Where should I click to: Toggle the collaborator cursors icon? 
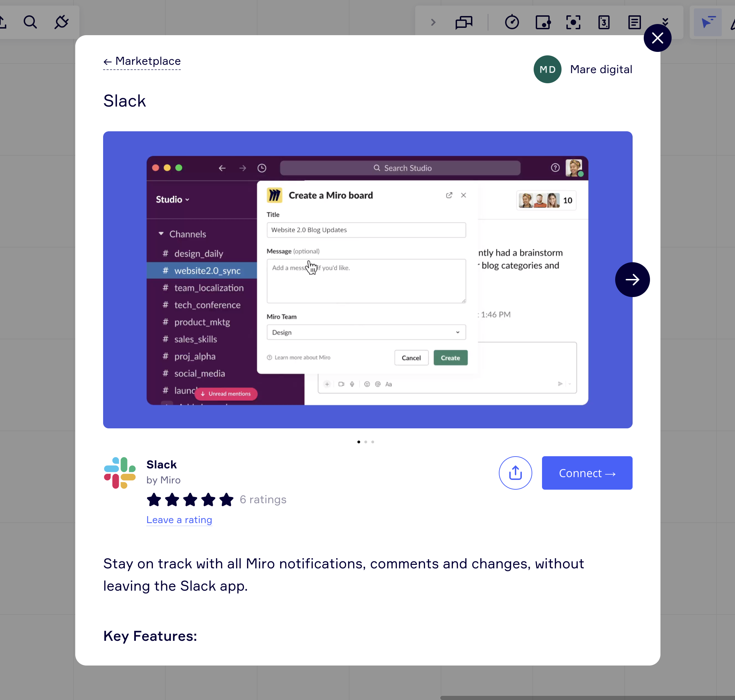(707, 22)
